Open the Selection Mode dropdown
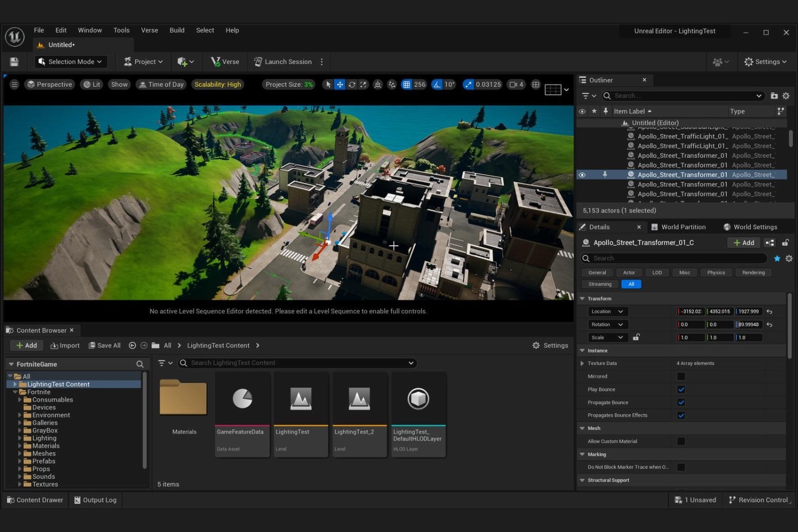 pyautogui.click(x=70, y=62)
